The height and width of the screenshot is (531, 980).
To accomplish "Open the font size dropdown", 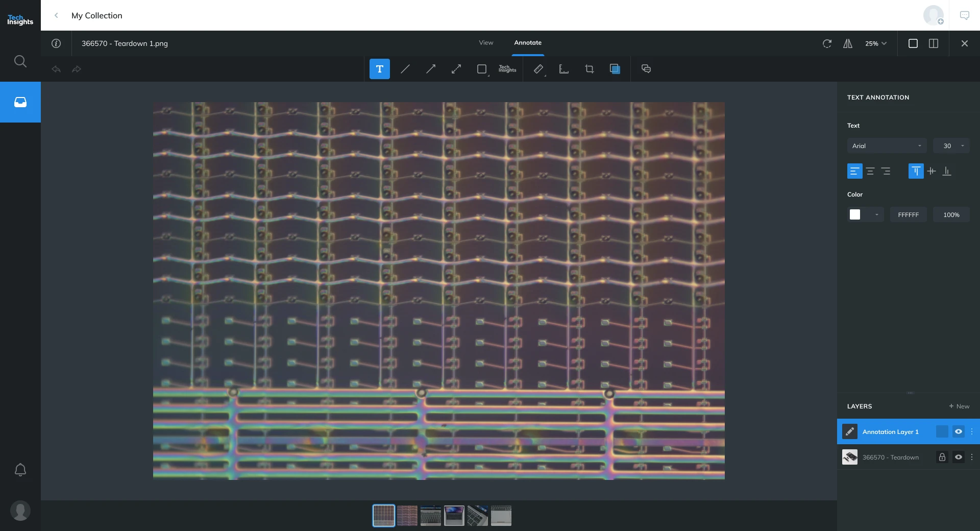I will point(950,146).
